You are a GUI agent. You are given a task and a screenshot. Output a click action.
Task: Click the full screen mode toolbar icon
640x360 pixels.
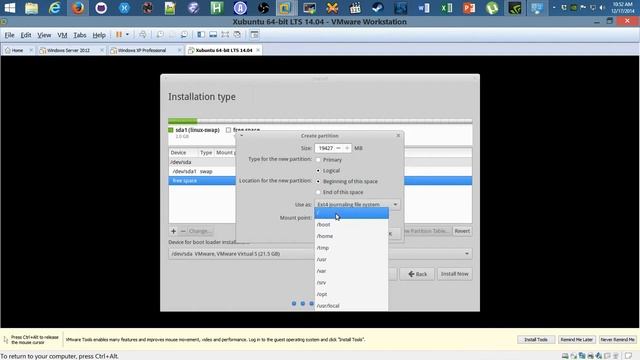tap(225, 35)
